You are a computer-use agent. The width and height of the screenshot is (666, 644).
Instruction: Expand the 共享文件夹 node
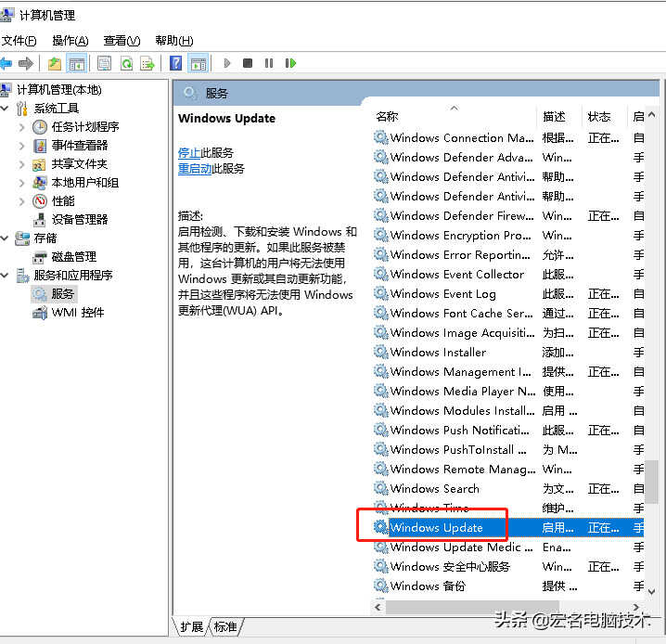point(21,164)
